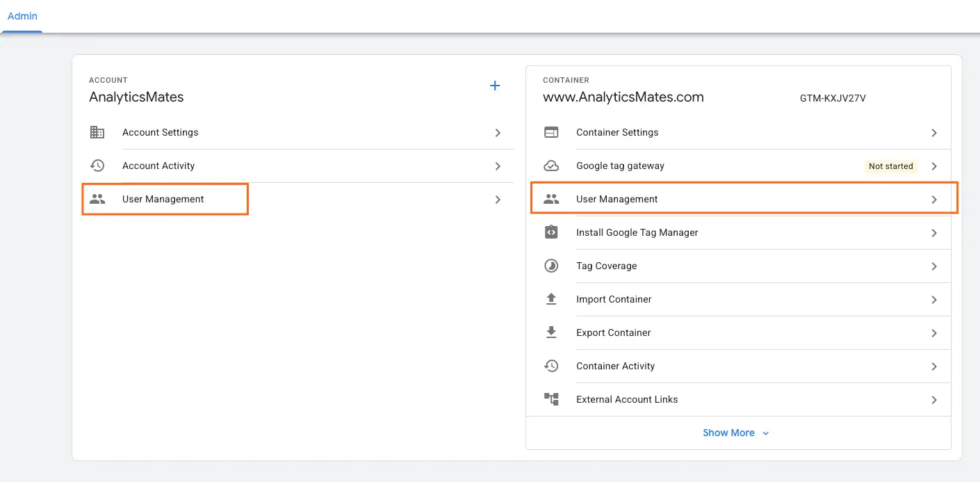Click the AnalyticsMates account name
The image size is (980, 482).
click(136, 97)
